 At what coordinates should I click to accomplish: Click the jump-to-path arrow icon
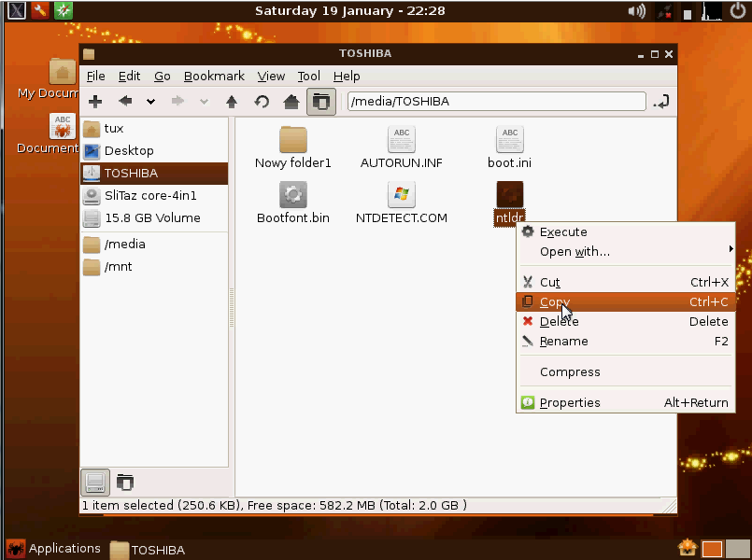click(661, 102)
